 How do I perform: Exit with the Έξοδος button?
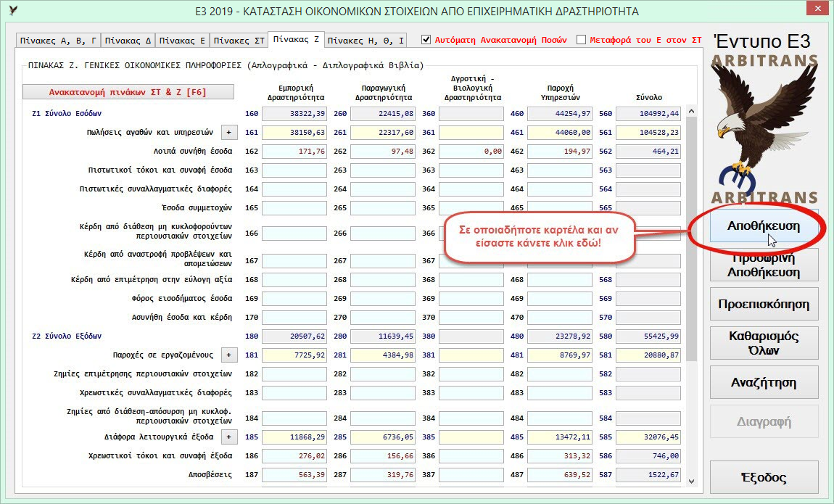coord(764,477)
